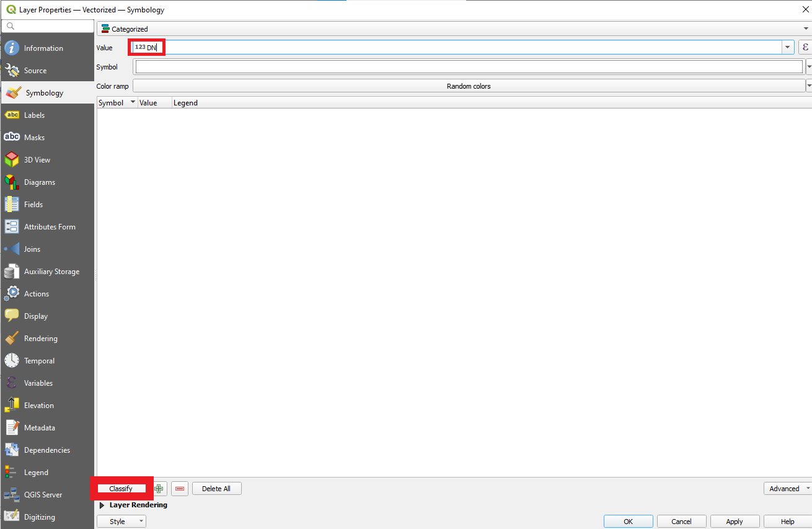Open the Joins sidebar icon
Image resolution: width=812 pixels, height=529 pixels.
click(x=12, y=249)
